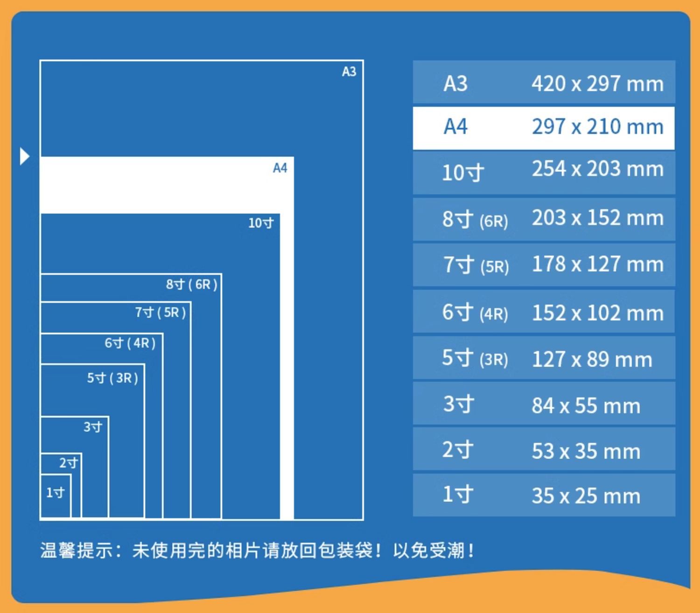Click the '35 x 25 mm' dimension value
Screen dimensions: 700x613
pyautogui.click(x=586, y=496)
